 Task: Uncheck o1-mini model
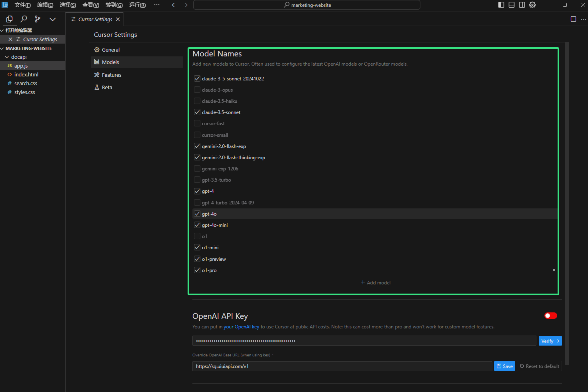point(197,247)
